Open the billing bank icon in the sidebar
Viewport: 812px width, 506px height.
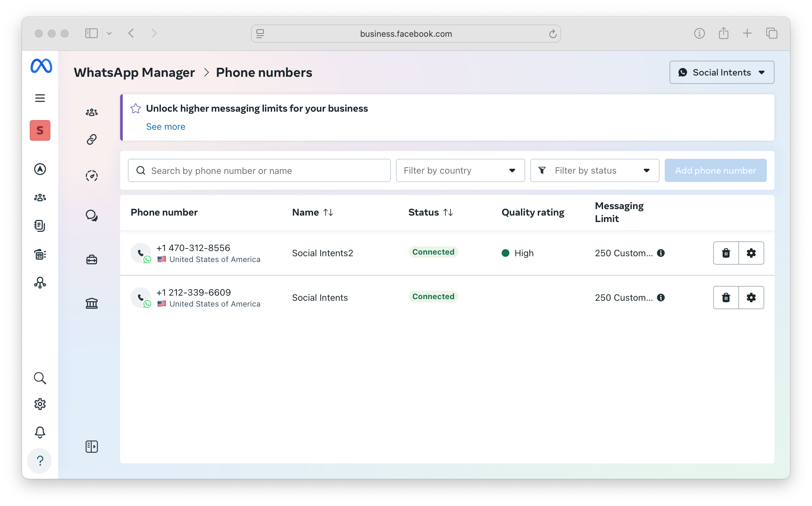point(91,303)
